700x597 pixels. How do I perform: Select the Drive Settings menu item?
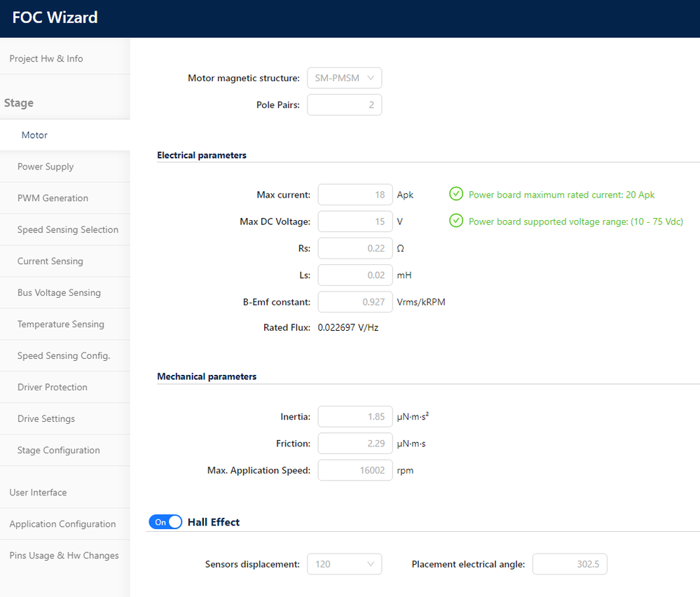pyautogui.click(x=46, y=419)
